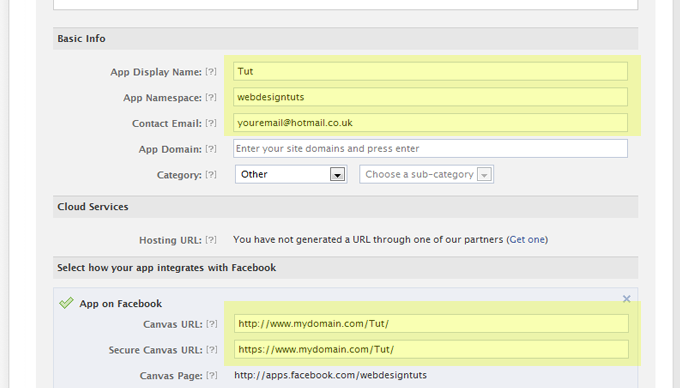Click the App Domain input field
The height and width of the screenshot is (388, 680).
coord(430,149)
